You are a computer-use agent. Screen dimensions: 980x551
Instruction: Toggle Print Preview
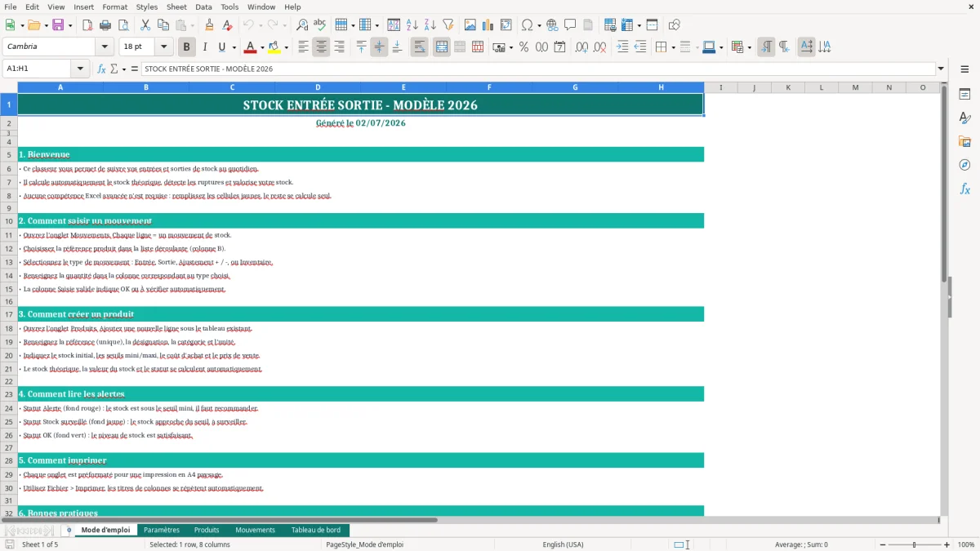point(123,25)
